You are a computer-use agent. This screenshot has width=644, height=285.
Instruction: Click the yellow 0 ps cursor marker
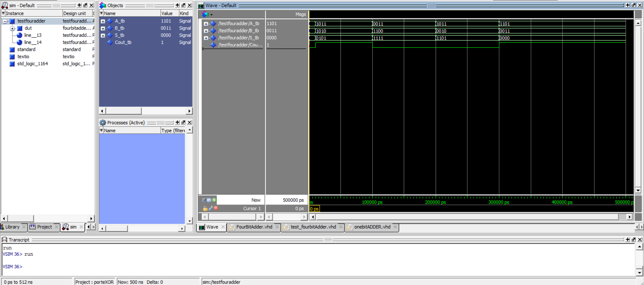pos(314,209)
